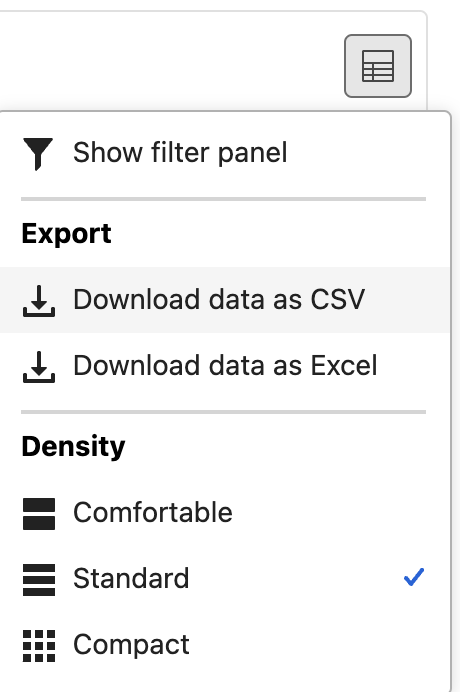Choose Show filter panel
The height and width of the screenshot is (692, 460).
tap(225, 153)
